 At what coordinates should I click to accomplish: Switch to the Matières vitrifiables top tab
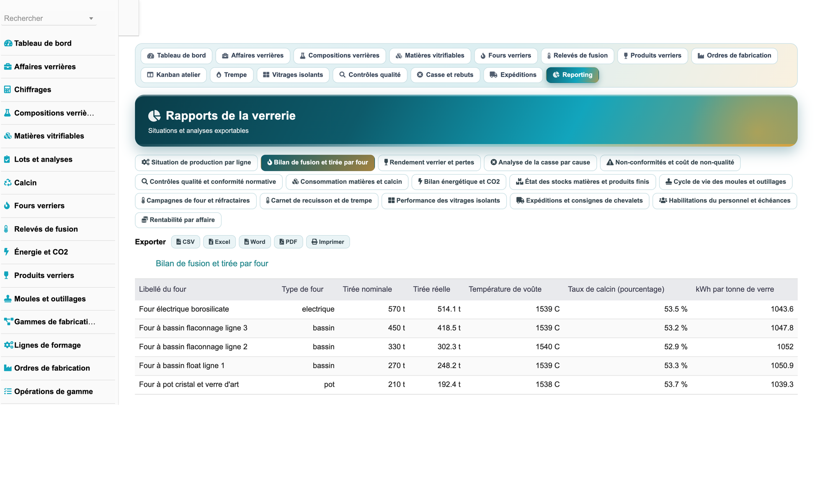(430, 56)
